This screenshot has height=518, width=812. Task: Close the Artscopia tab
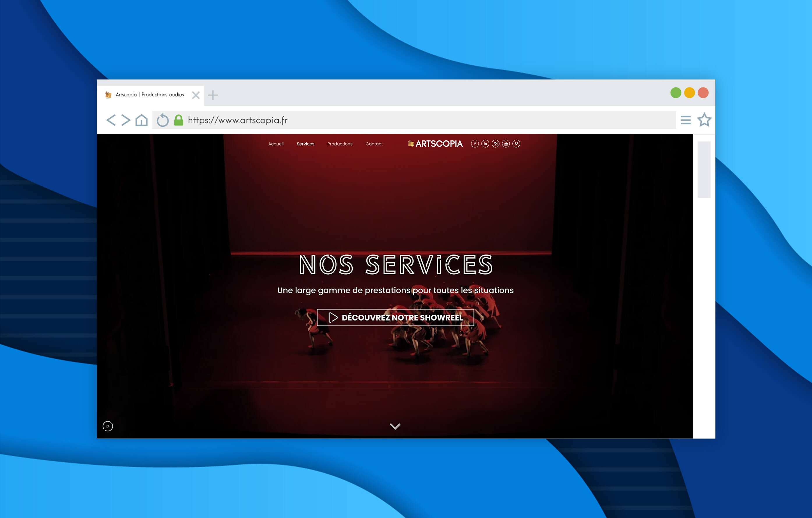point(196,95)
